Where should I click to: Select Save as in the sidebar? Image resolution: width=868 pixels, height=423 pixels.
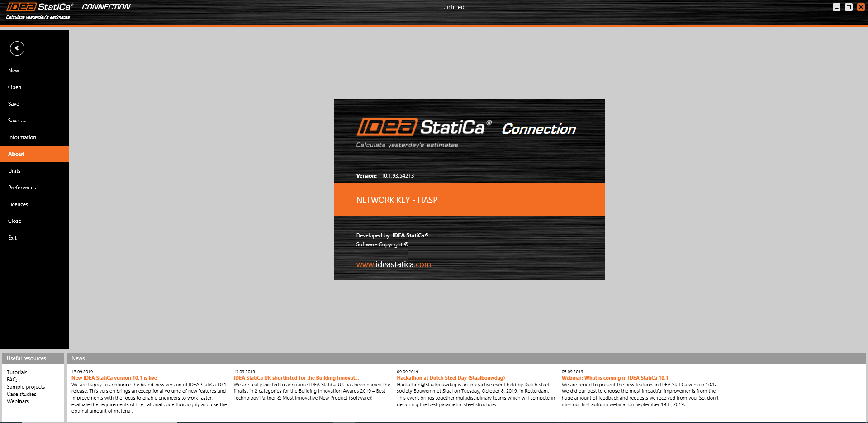pos(17,121)
